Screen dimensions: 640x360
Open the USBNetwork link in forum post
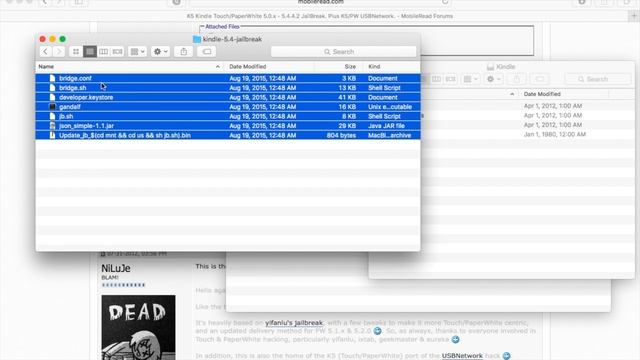coord(462,356)
